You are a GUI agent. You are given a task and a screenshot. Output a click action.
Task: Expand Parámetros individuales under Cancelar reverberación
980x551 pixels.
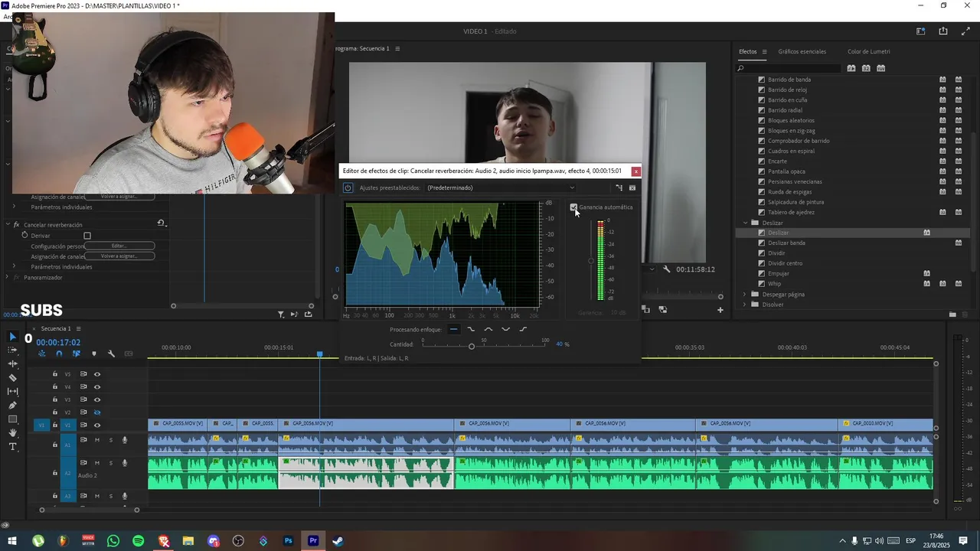coord(14,266)
